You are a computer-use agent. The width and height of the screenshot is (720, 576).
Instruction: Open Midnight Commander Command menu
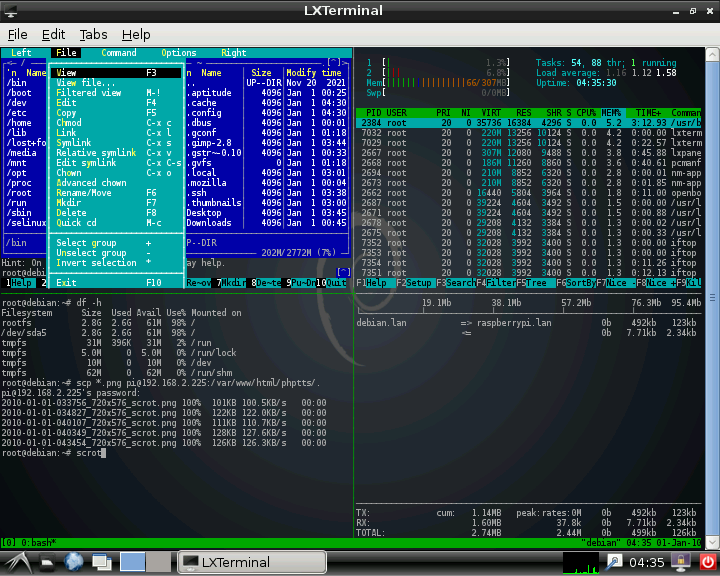118,53
